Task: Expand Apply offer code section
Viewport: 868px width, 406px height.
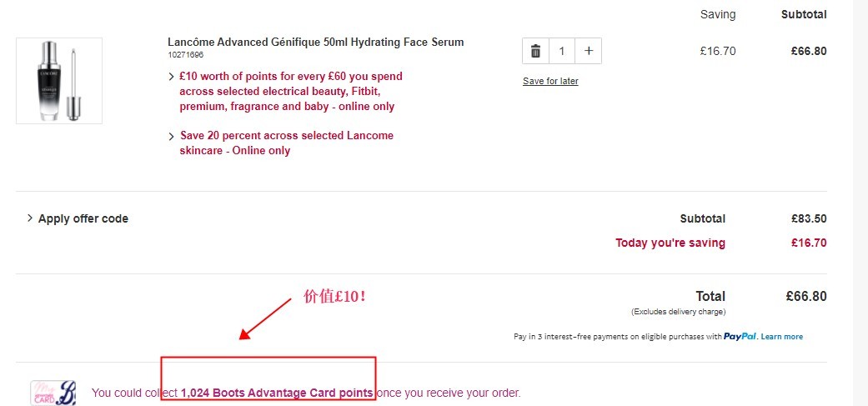Action: point(78,218)
